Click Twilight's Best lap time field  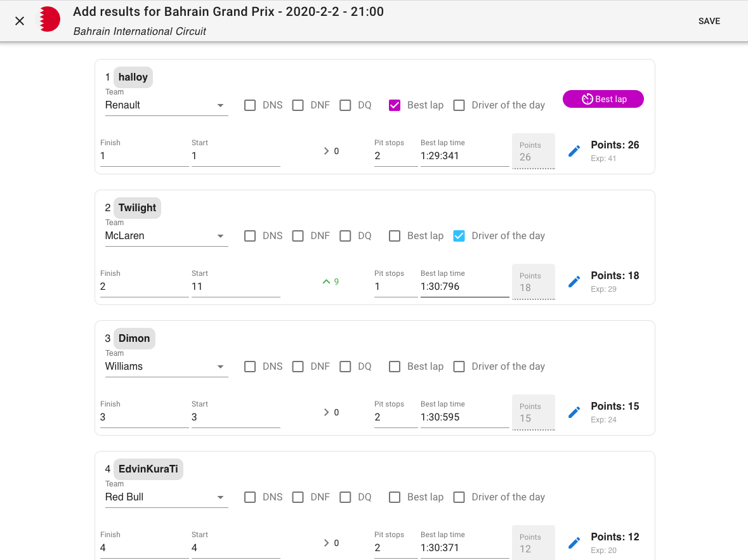click(x=464, y=287)
